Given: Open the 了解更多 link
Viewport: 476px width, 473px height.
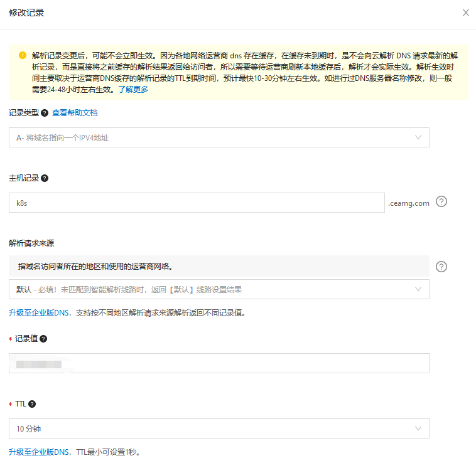Looking at the screenshot, I should coord(133,90).
